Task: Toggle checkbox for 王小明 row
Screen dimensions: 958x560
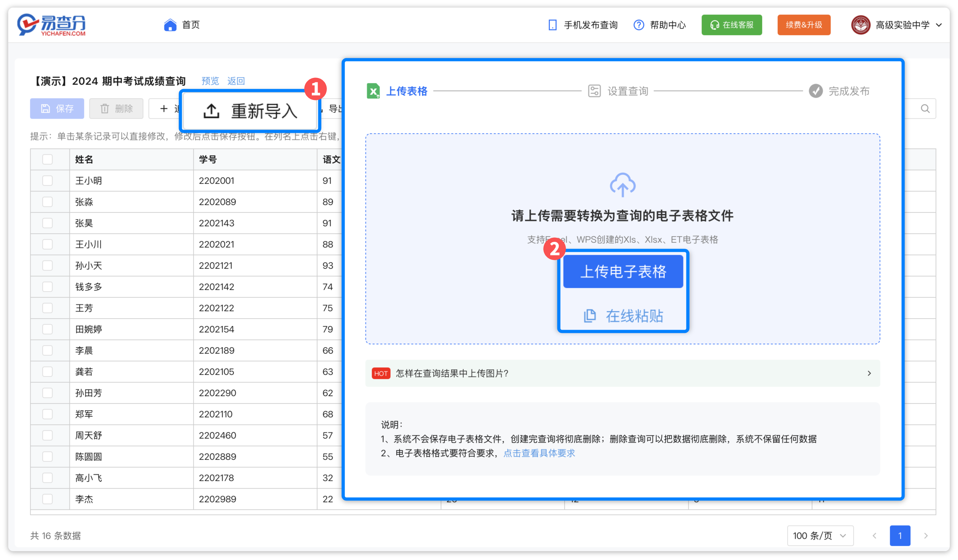Action: point(48,181)
